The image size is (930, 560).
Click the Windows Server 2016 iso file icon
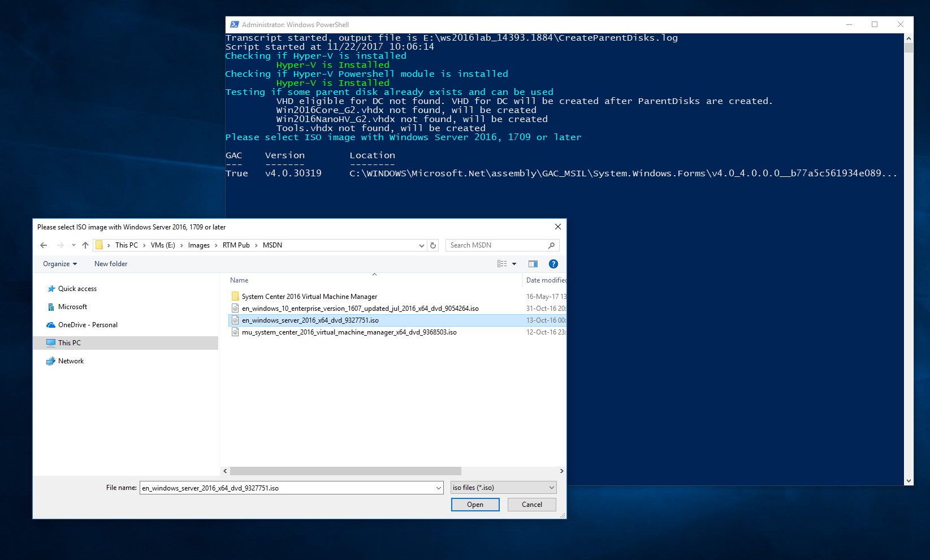(x=235, y=320)
